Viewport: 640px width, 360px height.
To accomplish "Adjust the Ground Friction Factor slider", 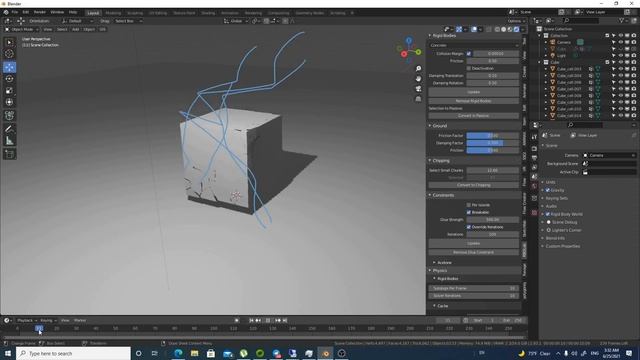I will [493, 136].
